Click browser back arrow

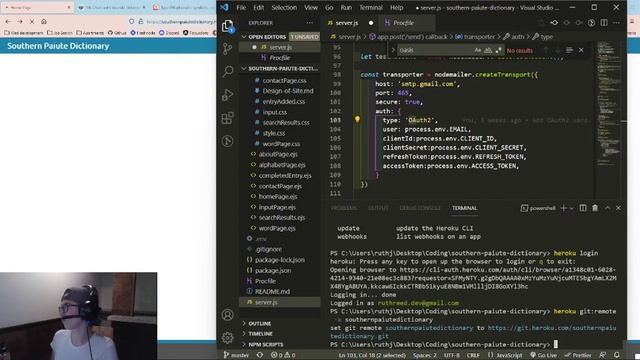point(9,21)
